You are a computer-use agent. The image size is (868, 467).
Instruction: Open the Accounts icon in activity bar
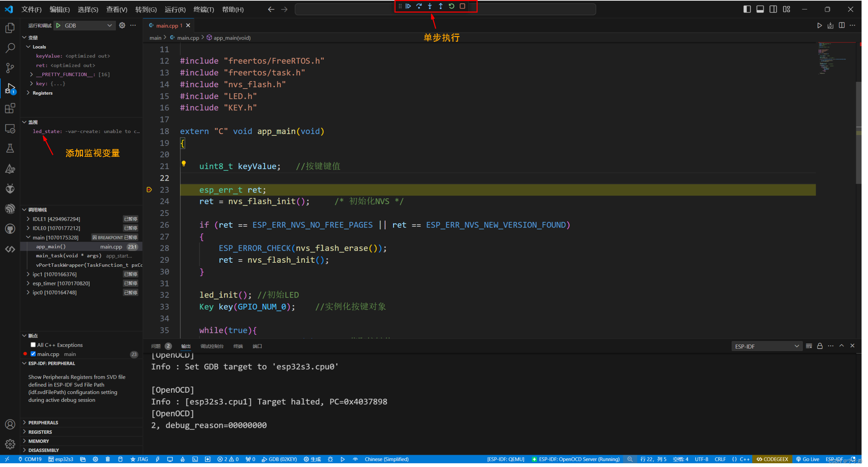click(x=10, y=425)
